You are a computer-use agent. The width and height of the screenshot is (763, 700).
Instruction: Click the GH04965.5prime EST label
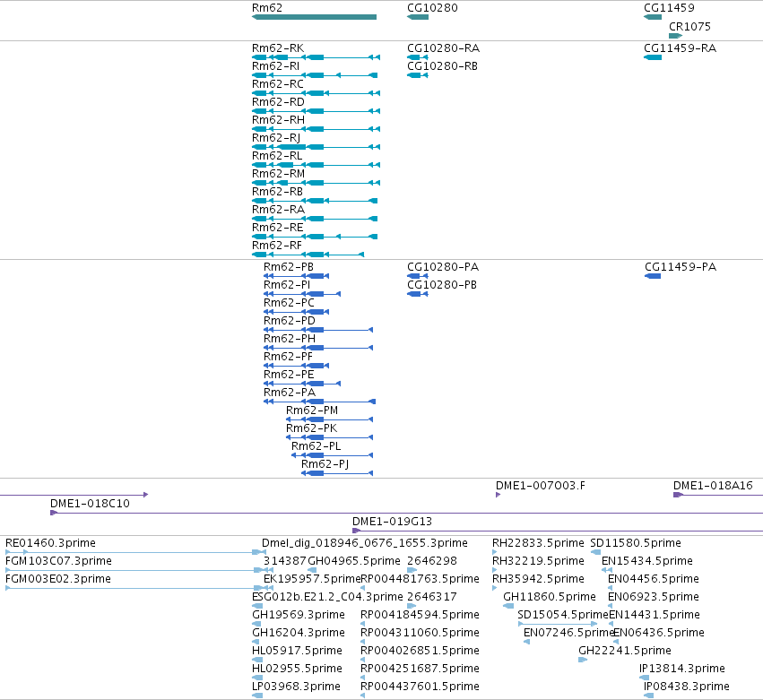point(354,561)
